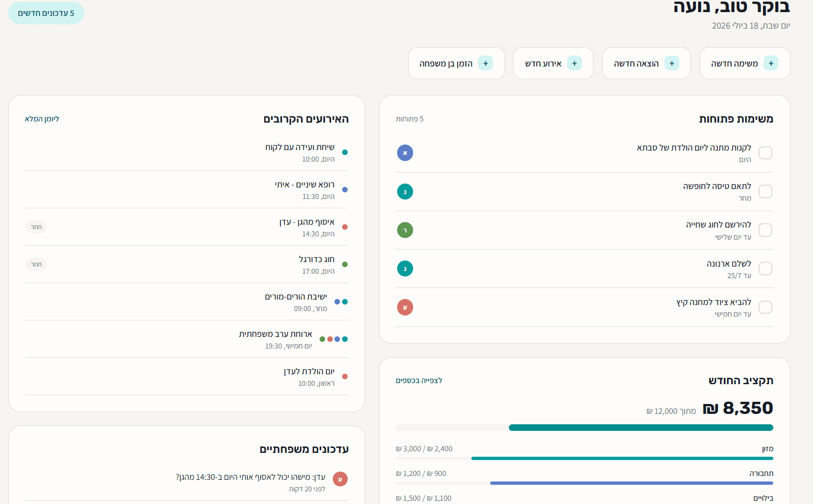Click the תקציב החודש panel heading

[741, 380]
